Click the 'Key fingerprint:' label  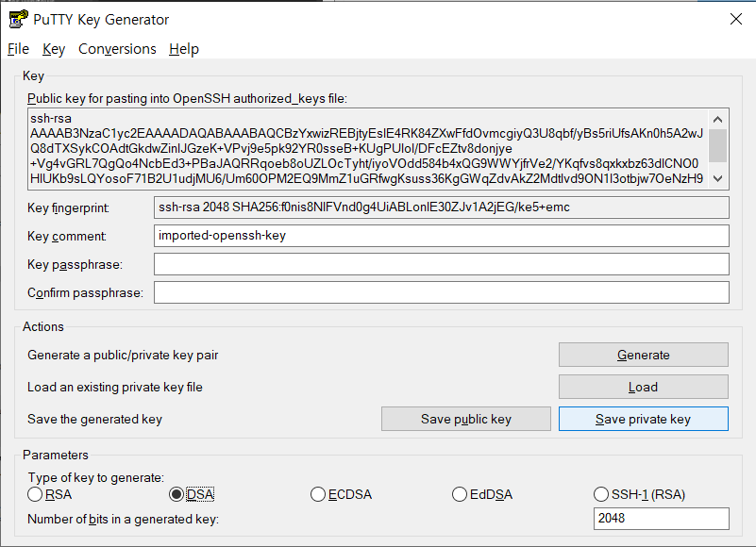pos(68,208)
